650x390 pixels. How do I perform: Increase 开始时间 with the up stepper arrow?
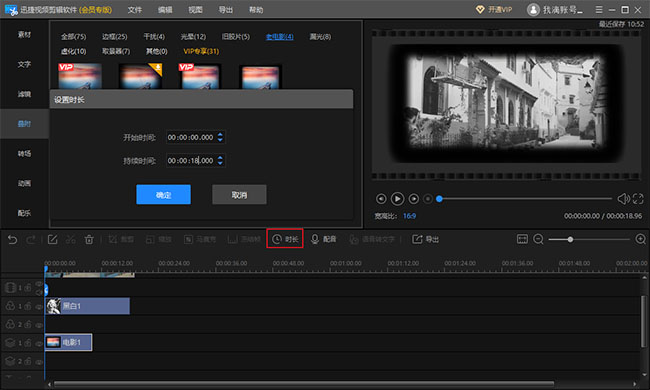coord(220,134)
